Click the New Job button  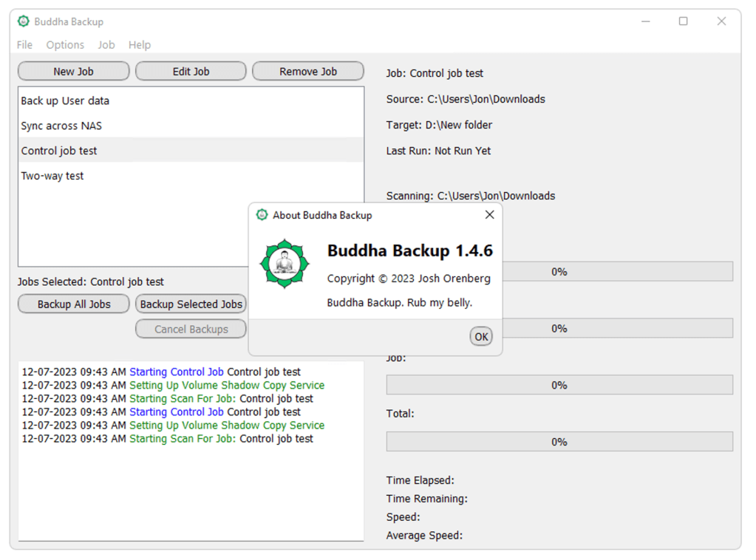[x=74, y=72]
